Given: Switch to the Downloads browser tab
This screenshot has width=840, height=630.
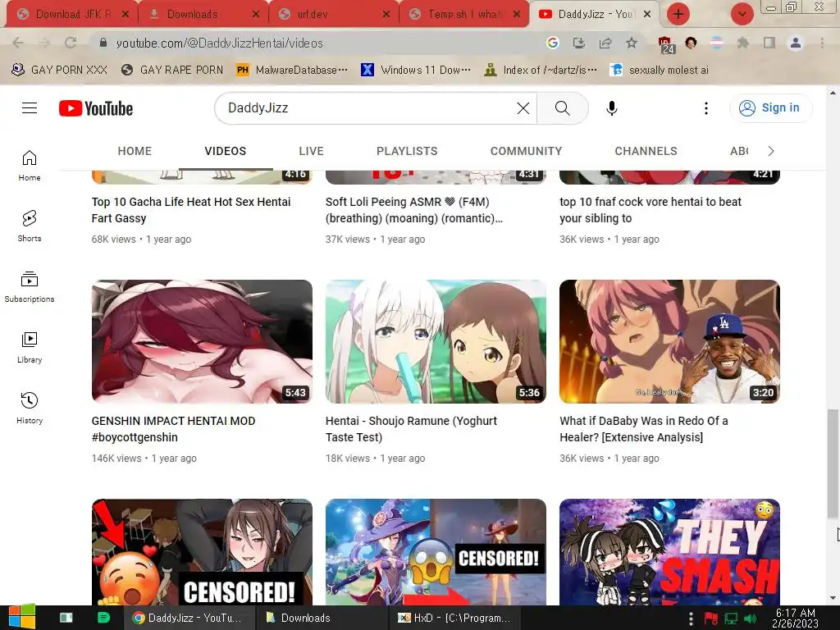Looking at the screenshot, I should tap(192, 15).
